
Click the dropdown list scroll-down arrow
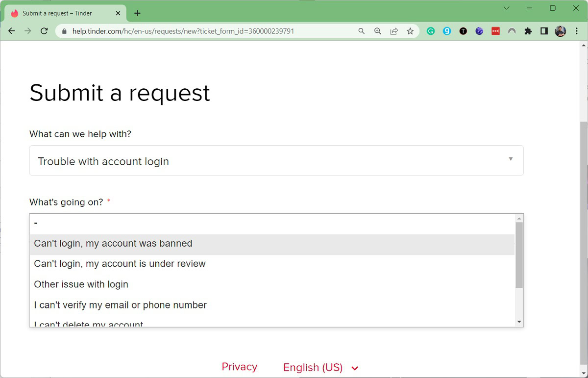point(519,322)
